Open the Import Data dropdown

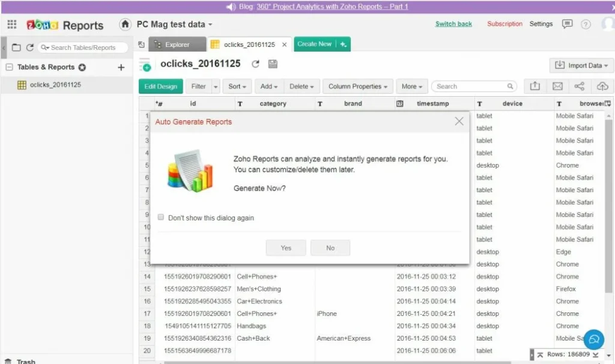click(x=580, y=65)
